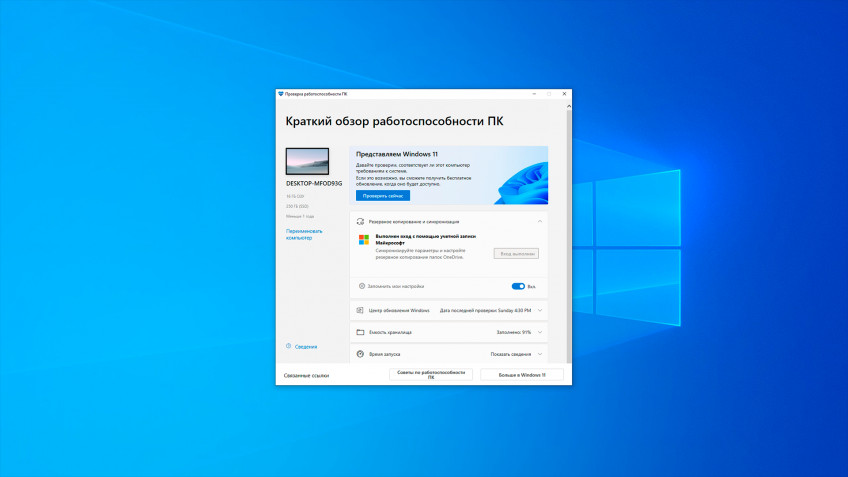The width and height of the screenshot is (848, 477).
Task: Open the Сведения link
Action: click(306, 346)
